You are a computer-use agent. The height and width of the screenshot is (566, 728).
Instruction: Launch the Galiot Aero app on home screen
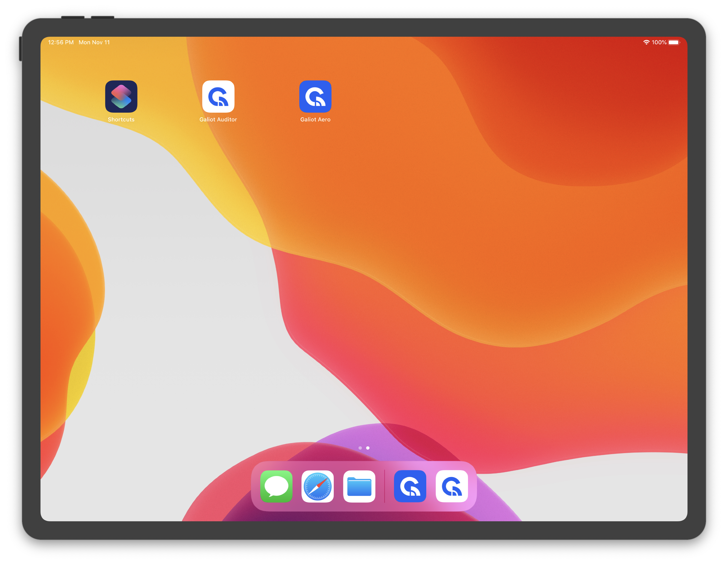[x=315, y=97]
